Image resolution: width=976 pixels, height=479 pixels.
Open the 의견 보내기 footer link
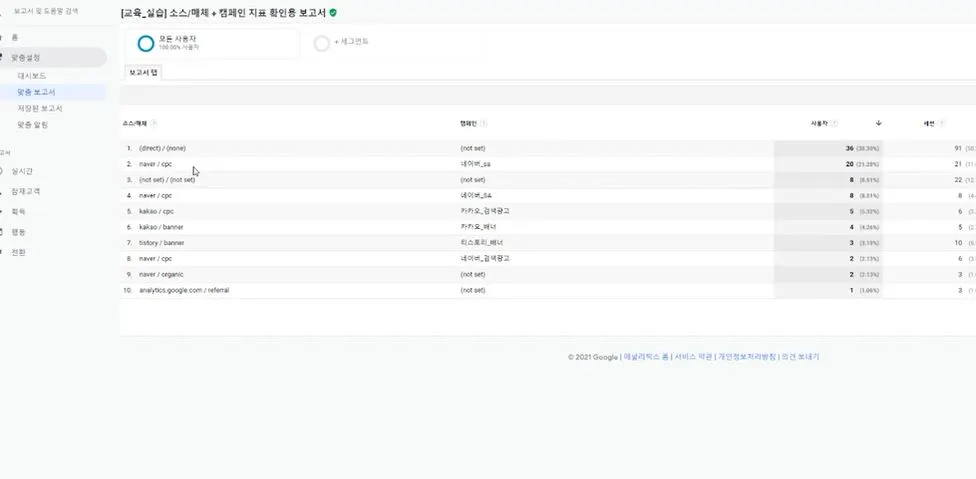tap(800, 357)
